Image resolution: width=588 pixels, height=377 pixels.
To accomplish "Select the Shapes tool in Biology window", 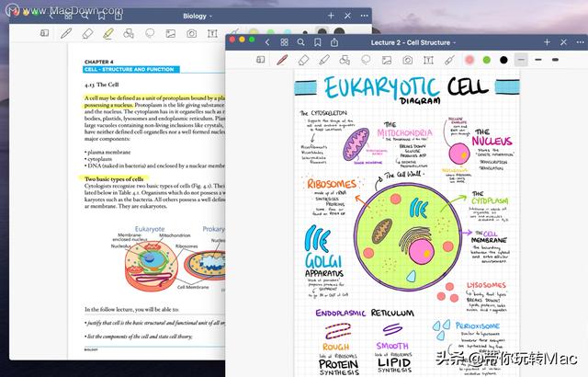I will click(129, 33).
